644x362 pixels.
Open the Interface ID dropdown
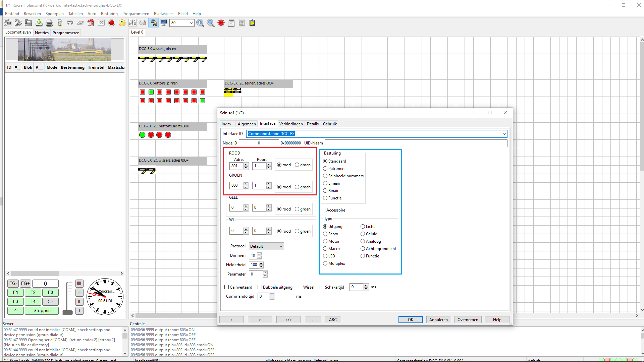point(504,134)
